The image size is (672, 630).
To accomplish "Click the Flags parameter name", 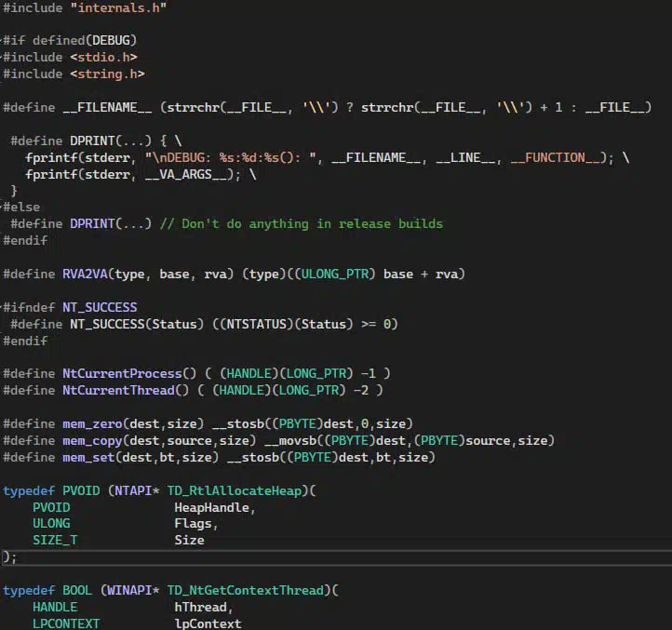I will point(193,524).
